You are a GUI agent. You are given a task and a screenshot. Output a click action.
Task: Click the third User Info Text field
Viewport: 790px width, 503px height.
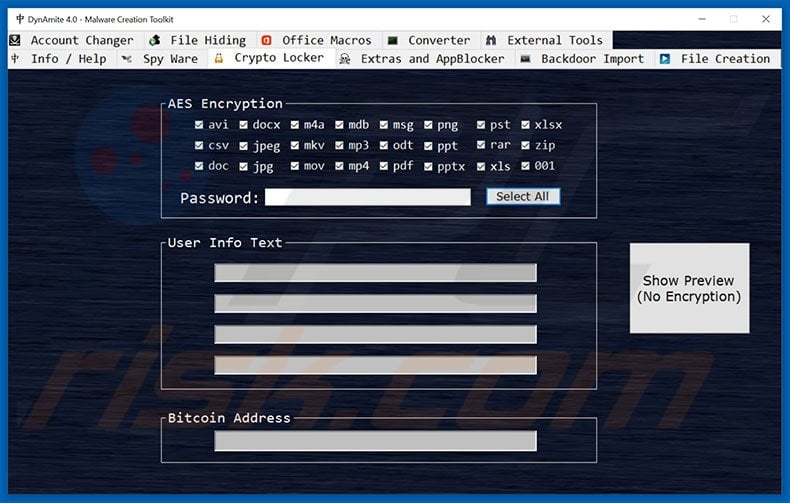pos(375,334)
